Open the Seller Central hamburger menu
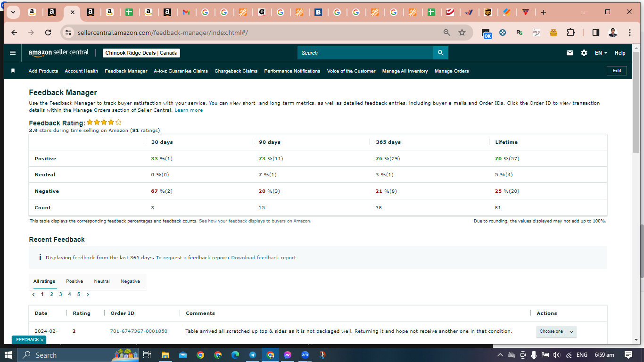The image size is (644, 362). click(13, 53)
